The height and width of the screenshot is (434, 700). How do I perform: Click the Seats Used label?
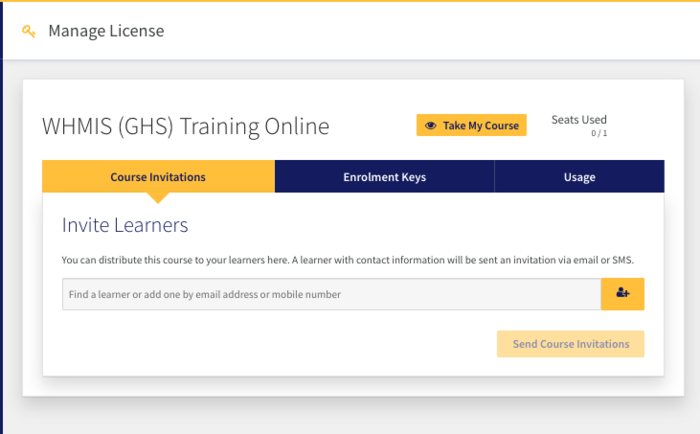pos(579,120)
